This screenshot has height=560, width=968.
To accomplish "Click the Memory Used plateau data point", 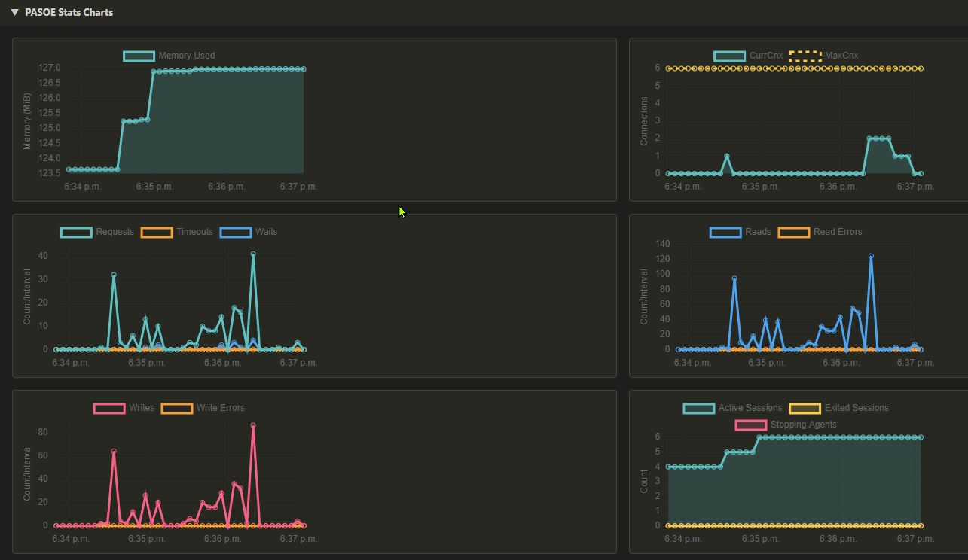I will point(226,68).
